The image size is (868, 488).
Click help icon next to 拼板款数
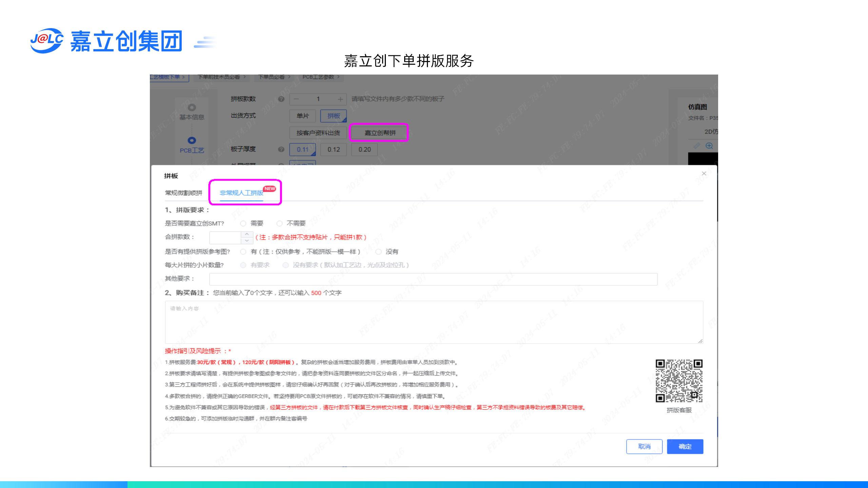tap(281, 99)
